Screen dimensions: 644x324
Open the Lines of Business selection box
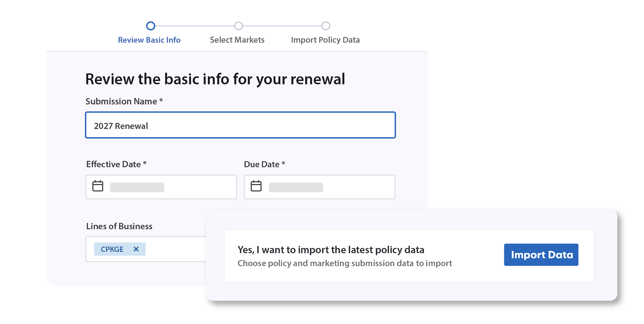coord(146,249)
